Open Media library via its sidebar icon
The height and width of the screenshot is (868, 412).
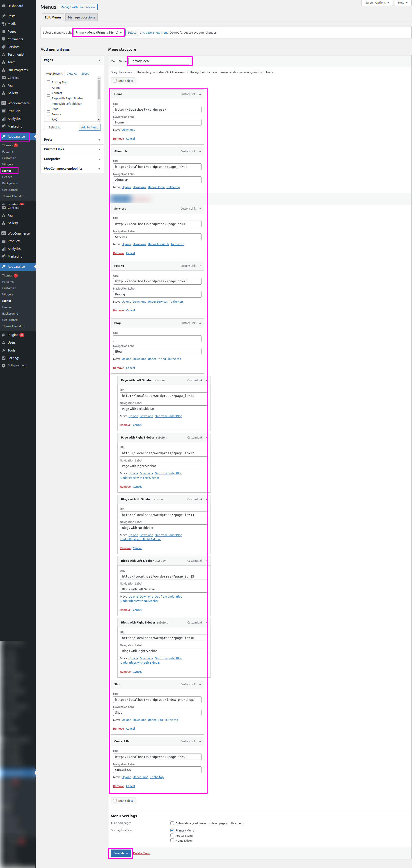pyautogui.click(x=4, y=24)
